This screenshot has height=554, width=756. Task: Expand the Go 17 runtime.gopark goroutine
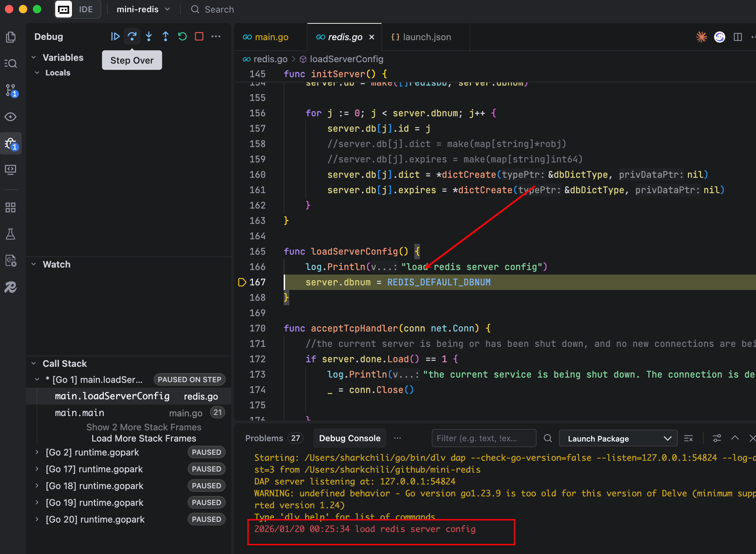[37, 469]
